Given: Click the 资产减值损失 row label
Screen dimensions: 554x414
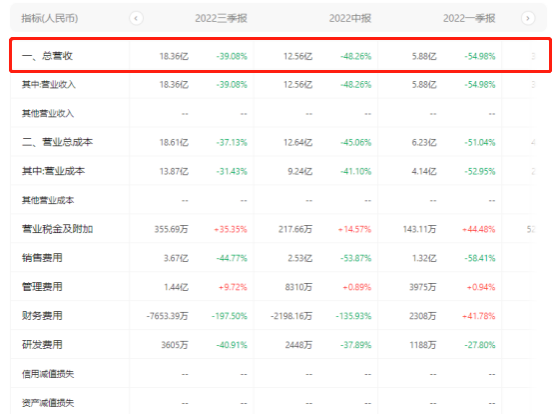Looking at the screenshot, I should click(48, 403).
